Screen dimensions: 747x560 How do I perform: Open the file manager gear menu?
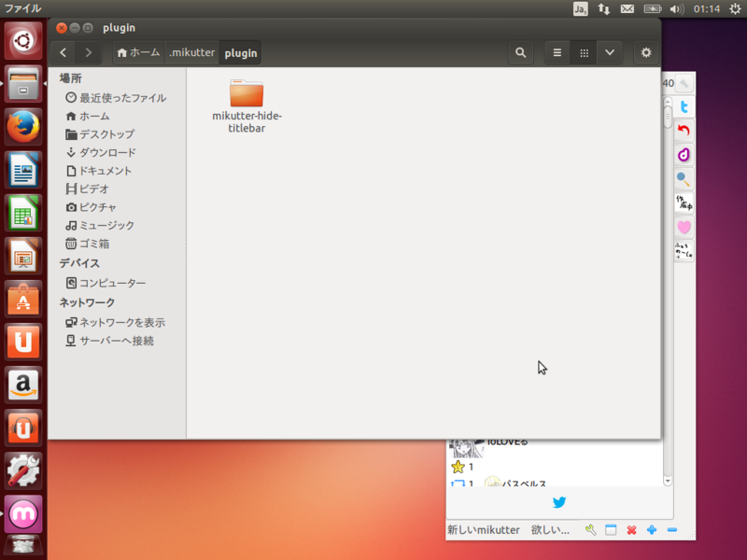(x=645, y=53)
